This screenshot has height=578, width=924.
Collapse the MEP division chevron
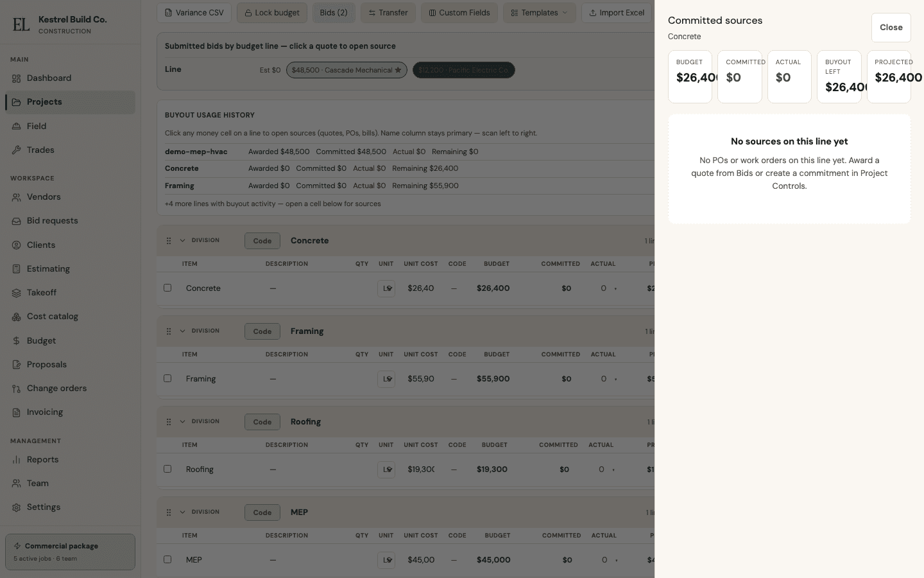(x=182, y=512)
